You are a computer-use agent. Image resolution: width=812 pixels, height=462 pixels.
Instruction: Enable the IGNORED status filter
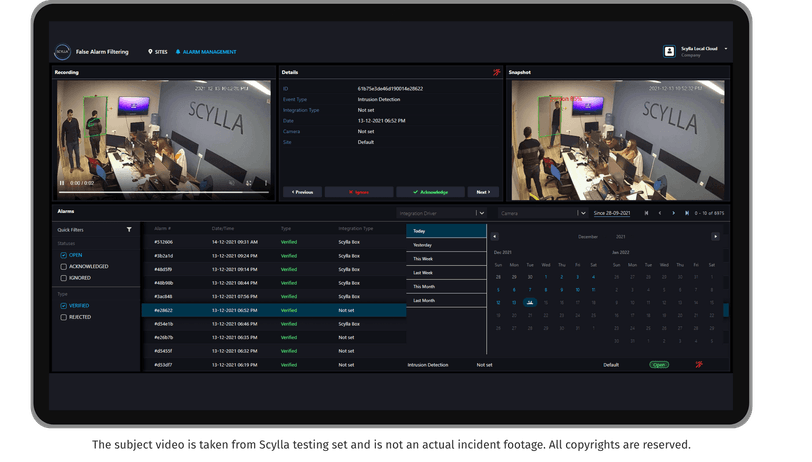pos(64,278)
